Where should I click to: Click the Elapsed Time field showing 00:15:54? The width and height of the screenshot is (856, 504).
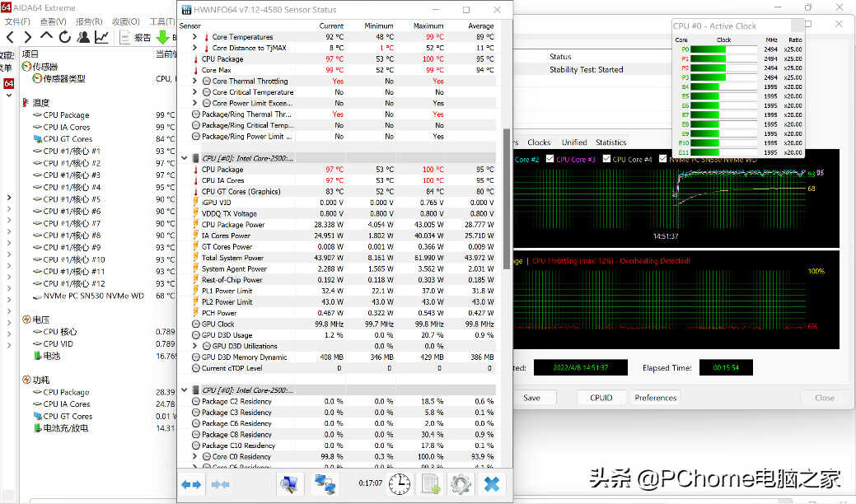tap(726, 367)
